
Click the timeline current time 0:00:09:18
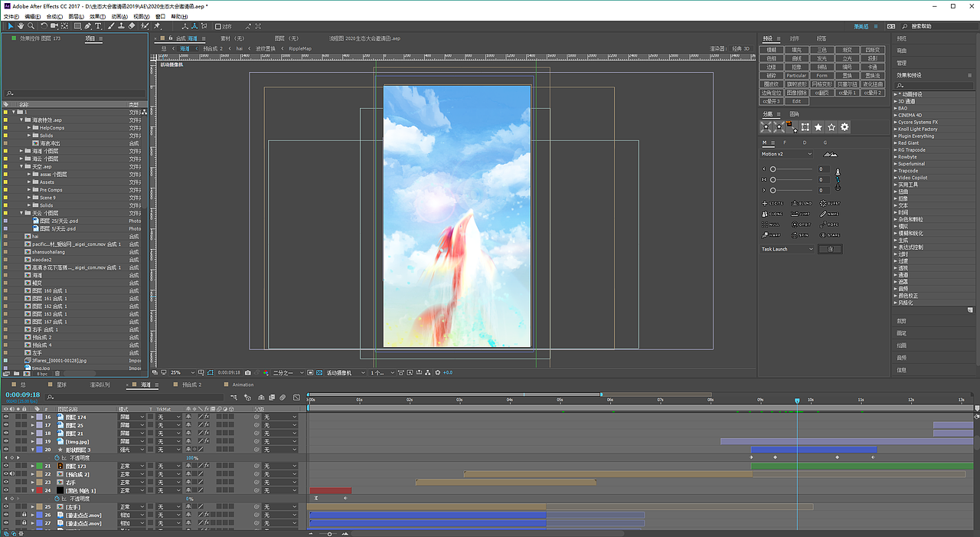click(22, 395)
